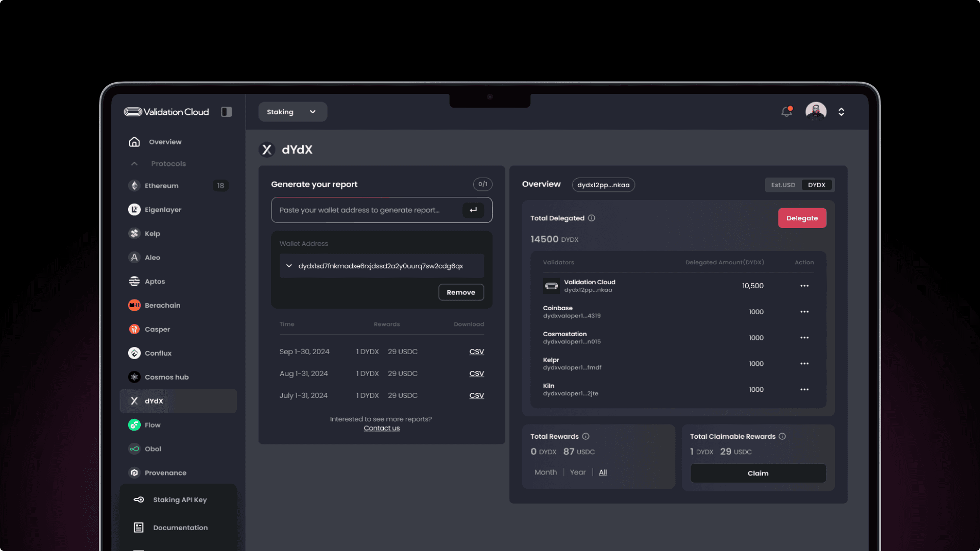
Task: Switch overview currency to Est.USD
Action: 783,185
